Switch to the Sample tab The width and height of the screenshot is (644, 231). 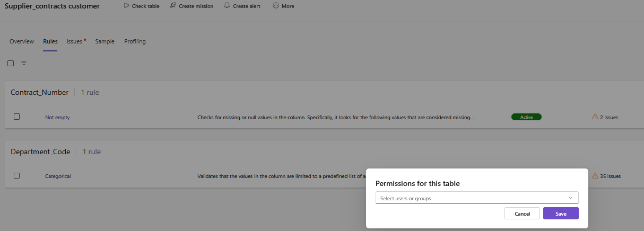[105, 41]
